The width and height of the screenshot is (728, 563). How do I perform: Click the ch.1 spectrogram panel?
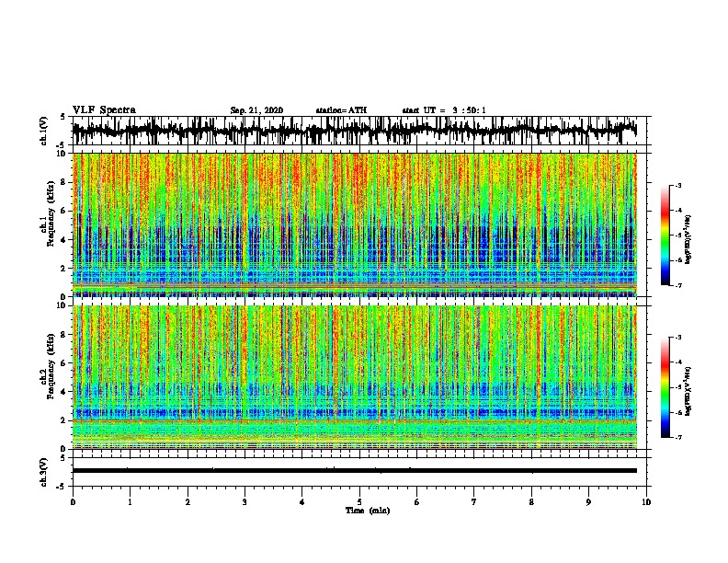click(x=355, y=224)
